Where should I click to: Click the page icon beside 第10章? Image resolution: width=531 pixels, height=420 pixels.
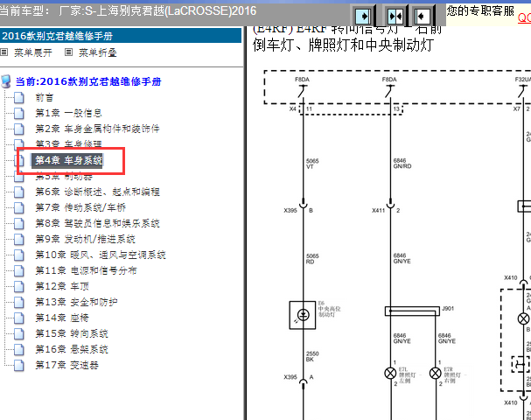point(19,255)
